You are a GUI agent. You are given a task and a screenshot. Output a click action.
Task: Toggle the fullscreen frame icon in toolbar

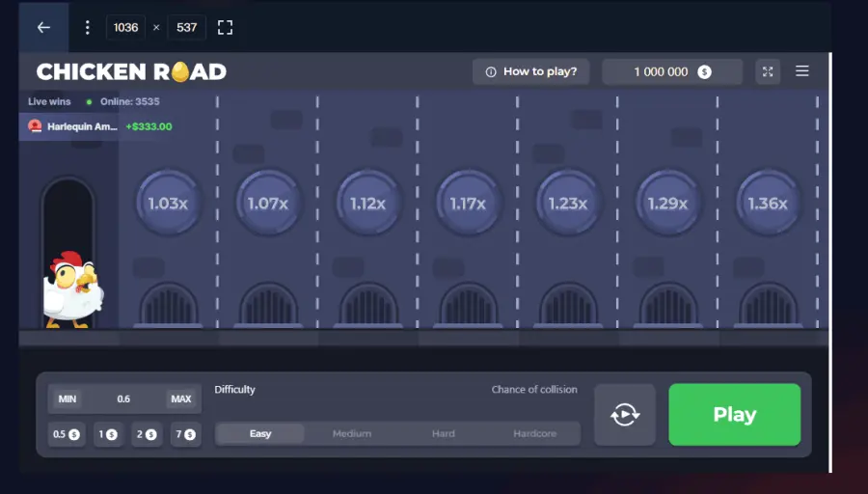[x=225, y=27]
